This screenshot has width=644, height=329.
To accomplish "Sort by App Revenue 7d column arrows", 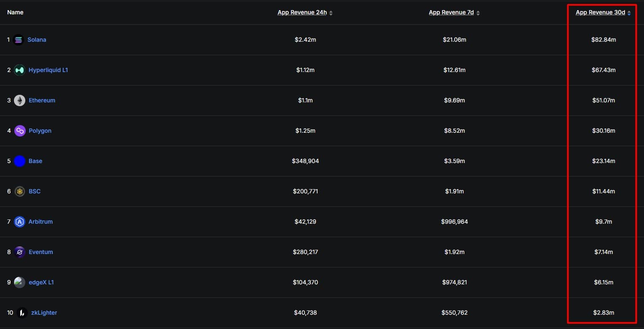I will 478,13.
